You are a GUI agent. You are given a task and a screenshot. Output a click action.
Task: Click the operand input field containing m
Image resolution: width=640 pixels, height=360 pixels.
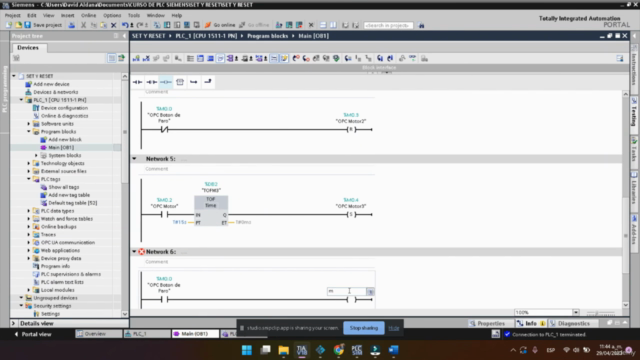click(x=346, y=291)
